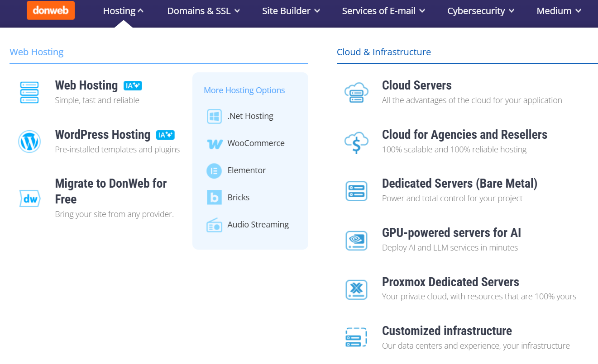The height and width of the screenshot is (364, 598).
Task: Click the cloud dollar sign icon
Action: coord(356,142)
